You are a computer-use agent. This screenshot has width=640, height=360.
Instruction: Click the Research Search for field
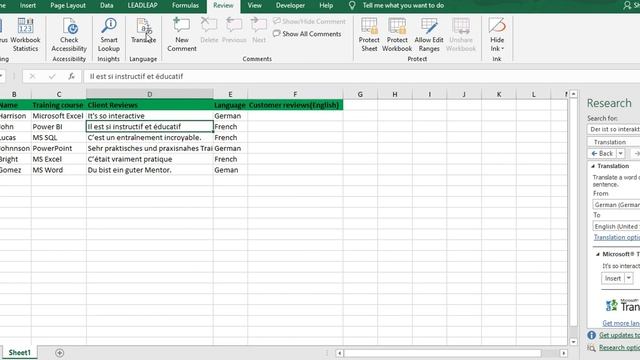coord(613,129)
